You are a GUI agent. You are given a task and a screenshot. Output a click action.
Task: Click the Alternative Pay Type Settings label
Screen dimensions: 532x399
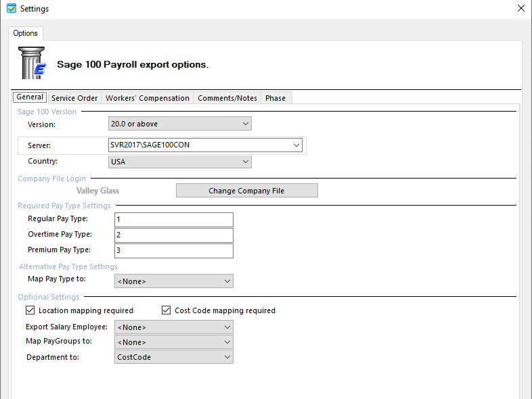[68, 266]
